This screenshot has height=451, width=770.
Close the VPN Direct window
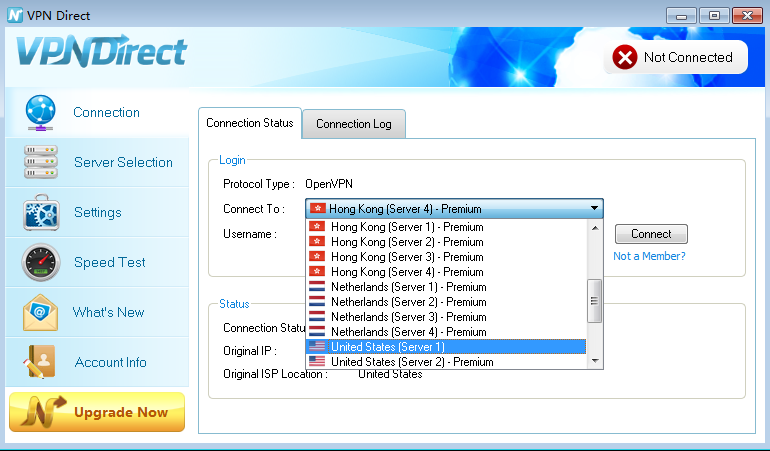[747, 16]
